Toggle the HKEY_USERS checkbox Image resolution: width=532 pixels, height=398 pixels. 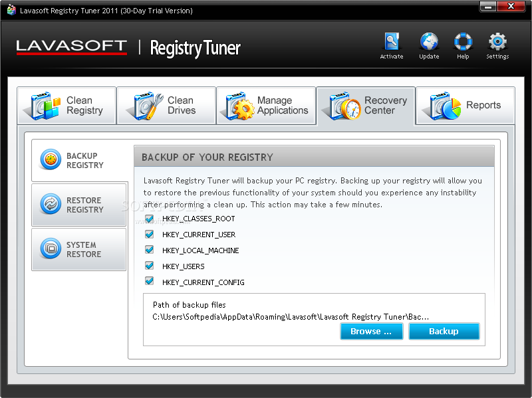click(x=149, y=266)
